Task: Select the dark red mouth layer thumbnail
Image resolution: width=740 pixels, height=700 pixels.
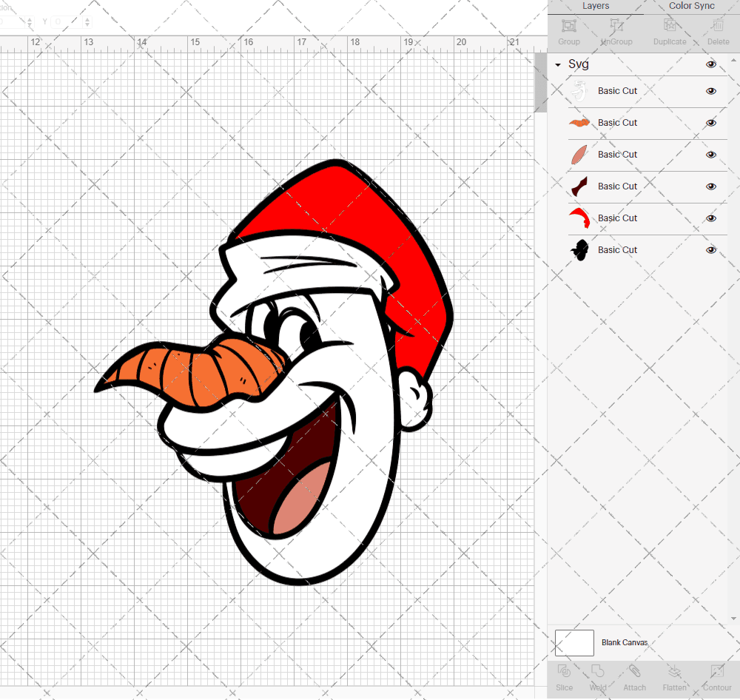Action: (x=579, y=186)
